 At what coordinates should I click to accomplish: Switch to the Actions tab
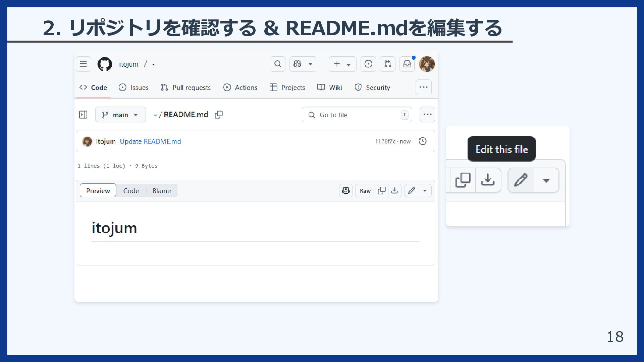tap(240, 87)
